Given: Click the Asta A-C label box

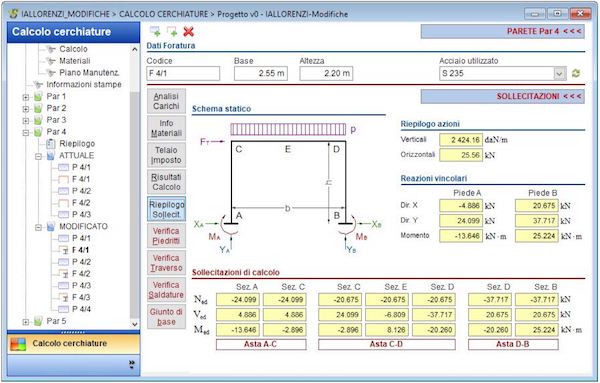Looking at the screenshot, I should (x=261, y=344).
